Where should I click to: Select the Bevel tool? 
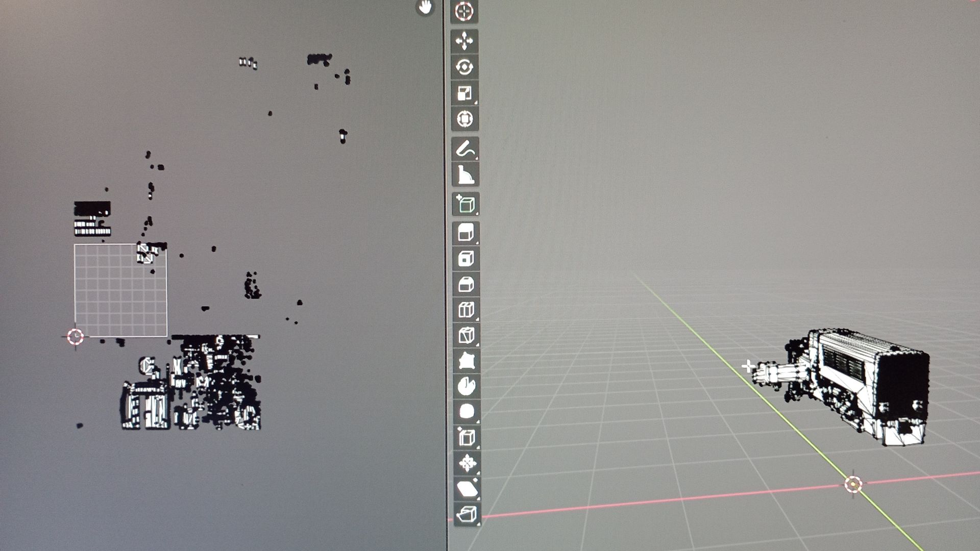[x=465, y=284]
